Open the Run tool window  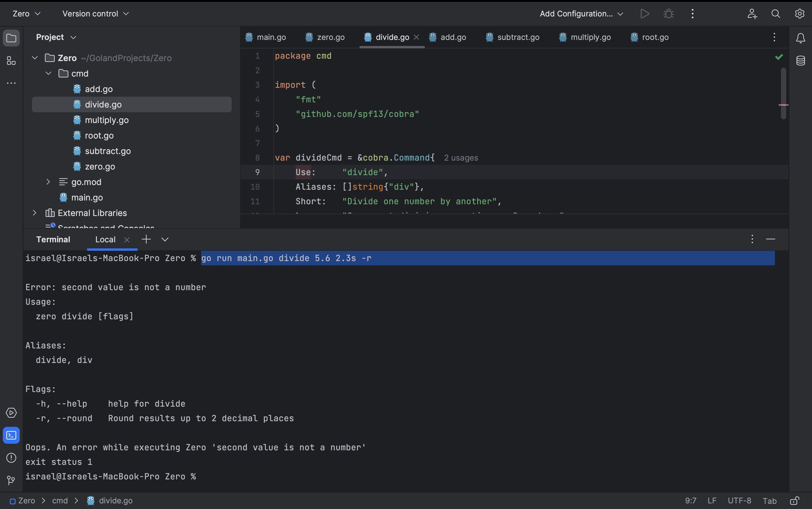(x=11, y=412)
